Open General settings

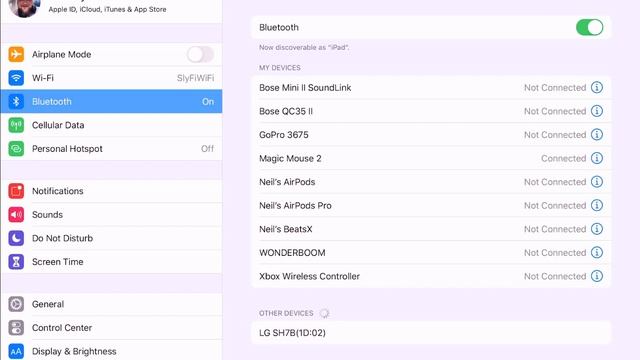111,304
